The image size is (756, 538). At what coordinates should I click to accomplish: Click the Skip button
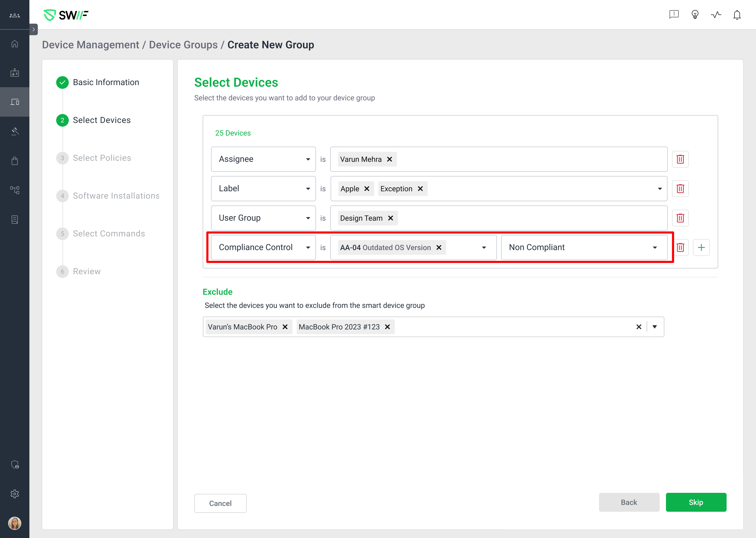click(x=695, y=502)
